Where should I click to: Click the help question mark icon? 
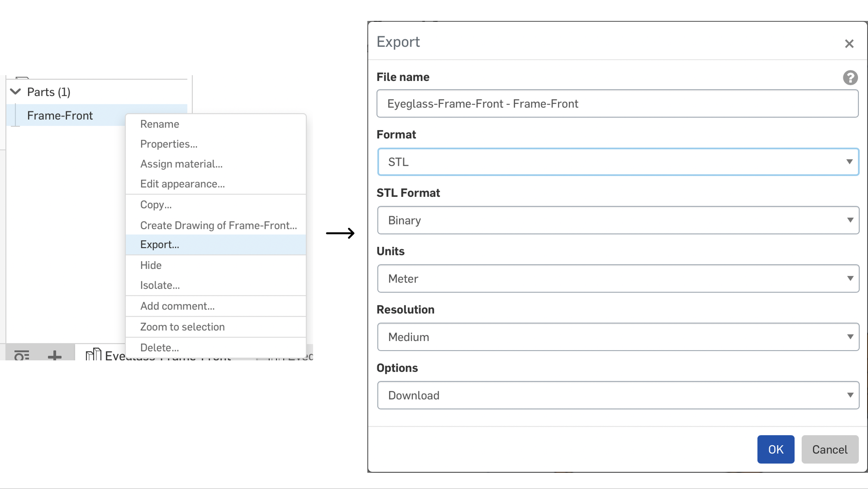tap(850, 77)
